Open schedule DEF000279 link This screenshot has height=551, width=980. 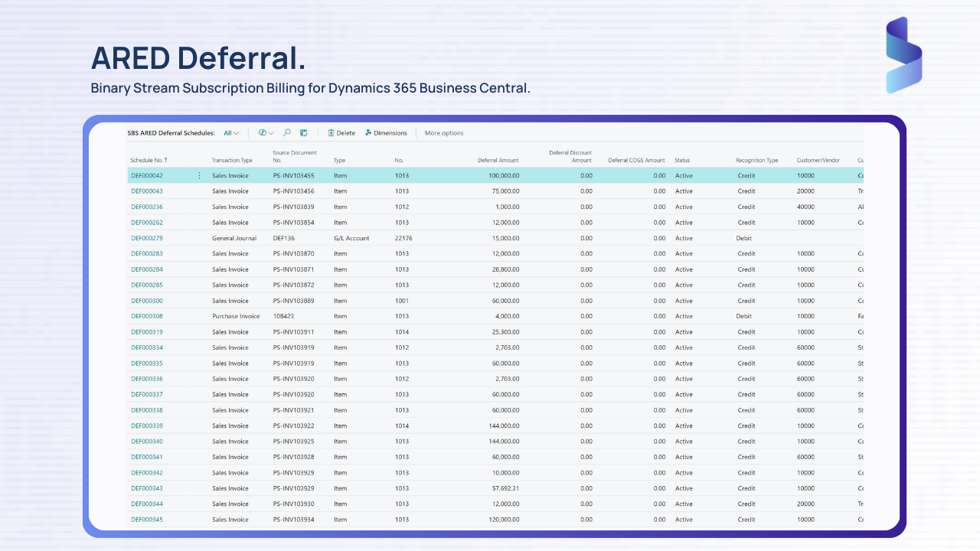[x=147, y=238]
